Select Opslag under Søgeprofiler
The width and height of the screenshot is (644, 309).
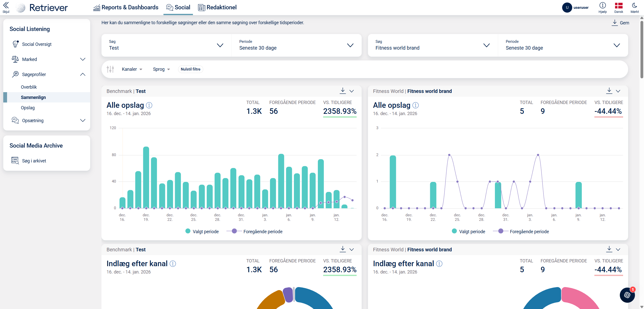28,108
